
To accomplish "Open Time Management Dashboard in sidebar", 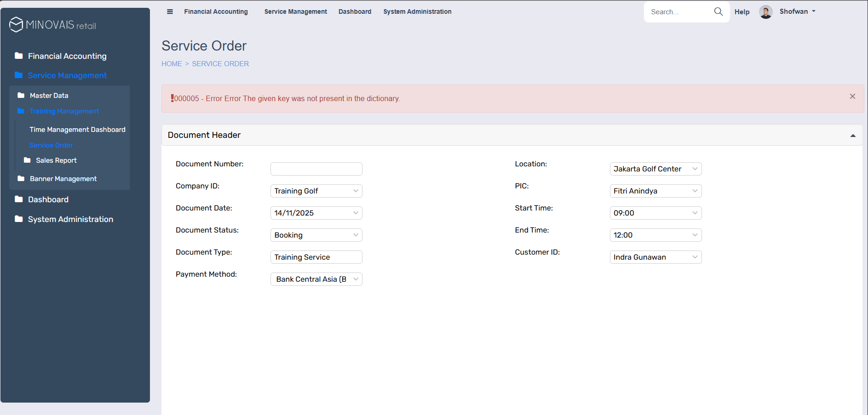I will (x=77, y=130).
